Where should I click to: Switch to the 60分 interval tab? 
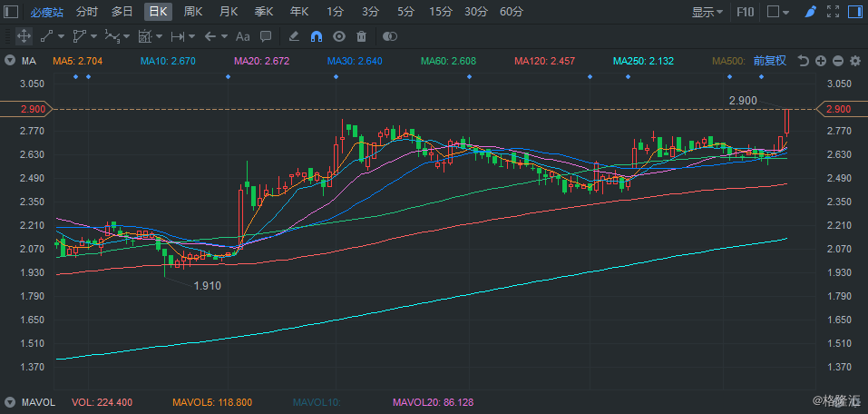click(512, 12)
